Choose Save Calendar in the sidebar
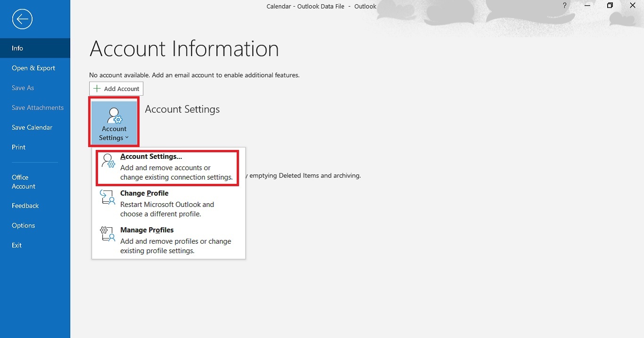 tap(35, 127)
